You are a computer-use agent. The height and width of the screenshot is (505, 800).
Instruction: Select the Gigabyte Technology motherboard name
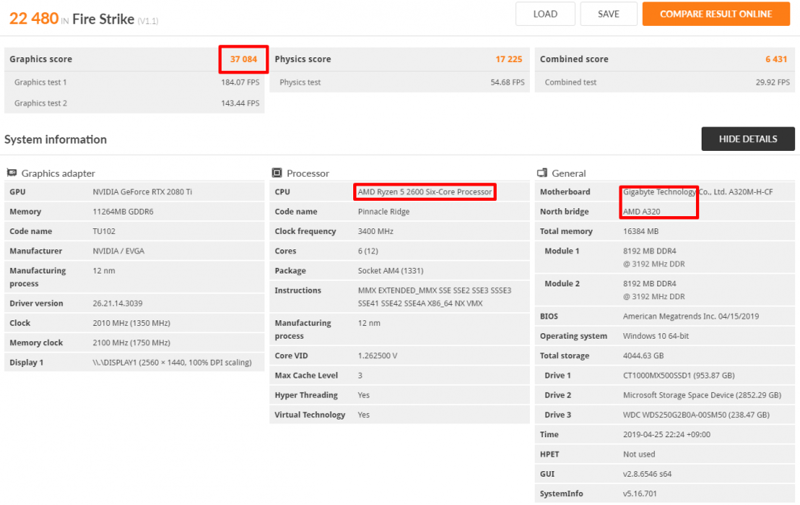[697, 192]
